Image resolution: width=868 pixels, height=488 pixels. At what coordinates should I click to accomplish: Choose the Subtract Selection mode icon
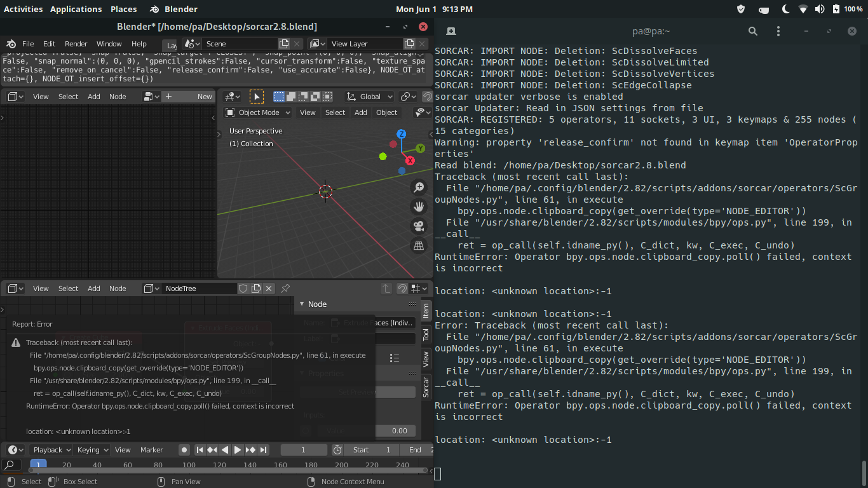point(302,97)
